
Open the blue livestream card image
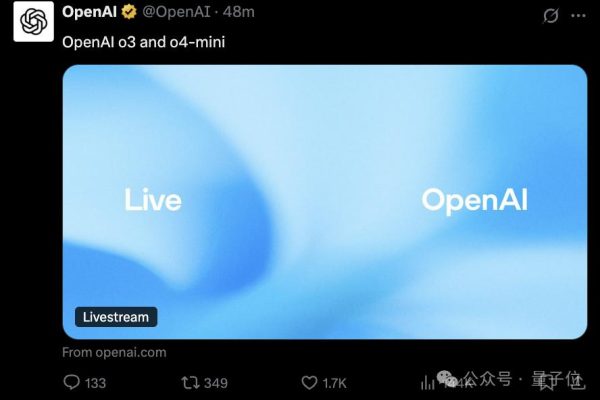[x=325, y=202]
